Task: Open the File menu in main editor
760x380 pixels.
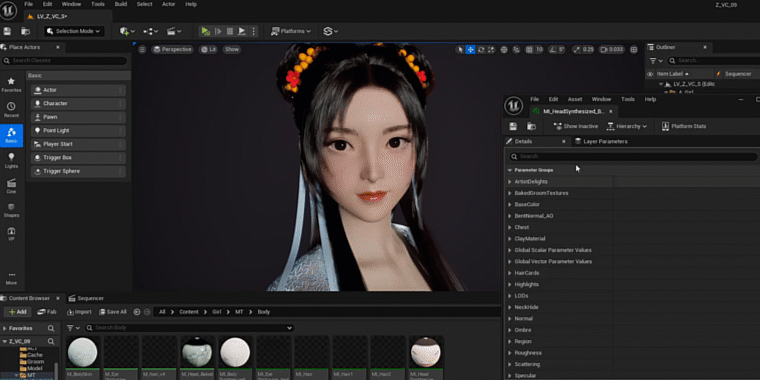Action: coord(29,4)
